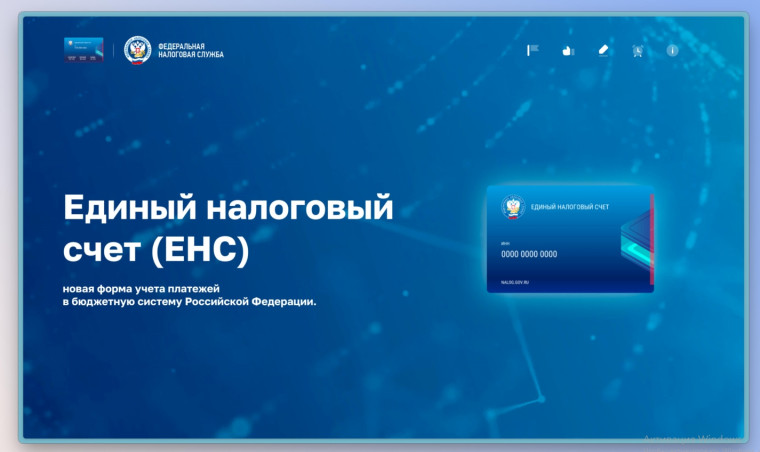760x452 pixels.
Task: Click the flag icon in top navigation
Action: [x=533, y=50]
